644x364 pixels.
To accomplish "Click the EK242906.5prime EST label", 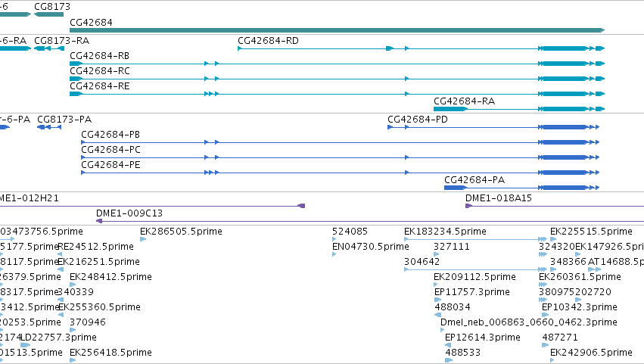I will click(592, 353).
